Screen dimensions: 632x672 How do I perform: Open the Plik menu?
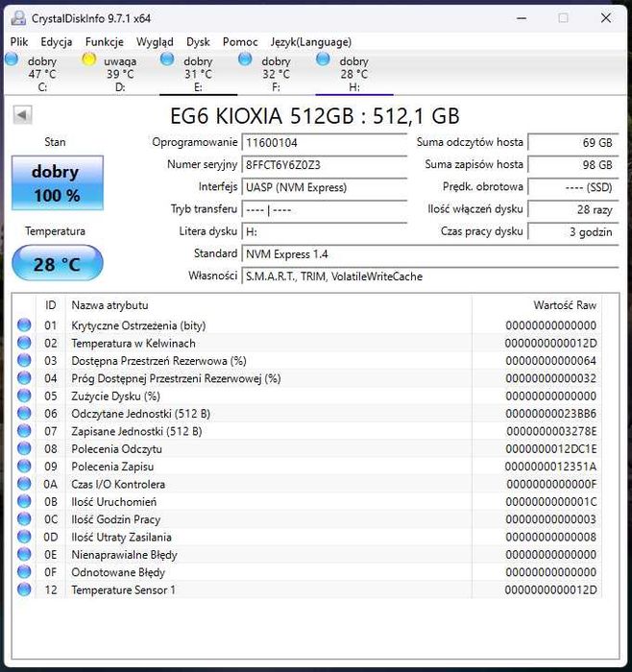pyautogui.click(x=19, y=42)
